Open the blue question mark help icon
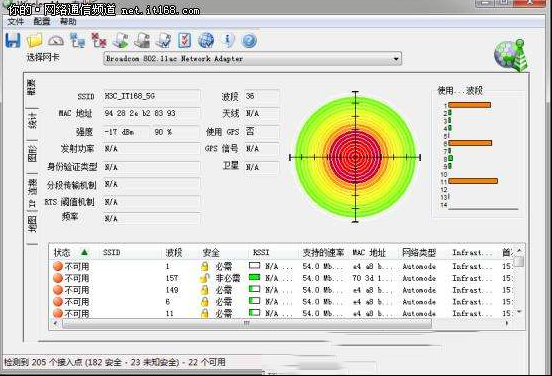552x376 pixels. tap(249, 41)
